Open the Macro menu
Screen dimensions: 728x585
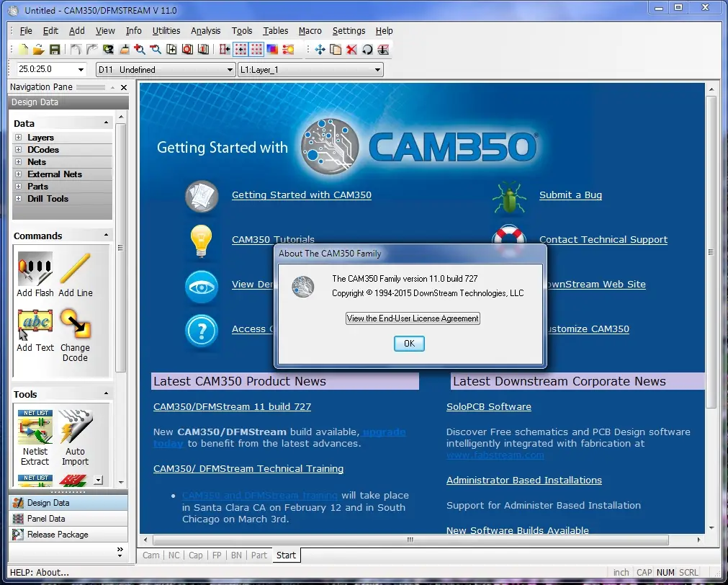[x=310, y=31]
